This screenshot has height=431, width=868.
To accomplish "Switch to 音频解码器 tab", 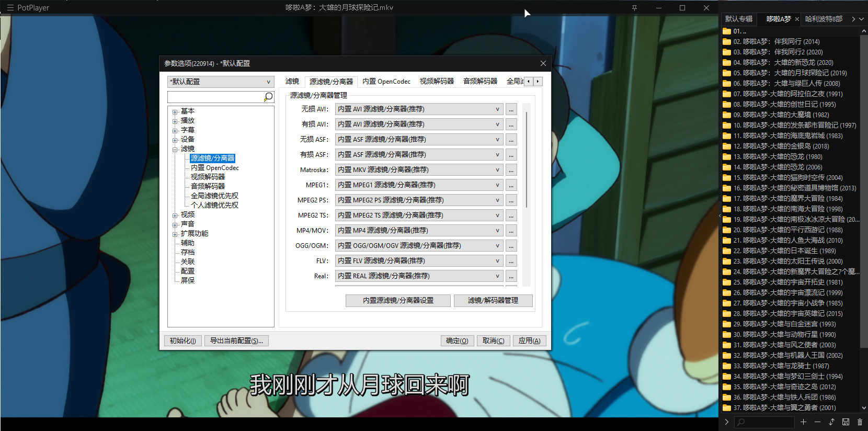I will click(x=480, y=82).
